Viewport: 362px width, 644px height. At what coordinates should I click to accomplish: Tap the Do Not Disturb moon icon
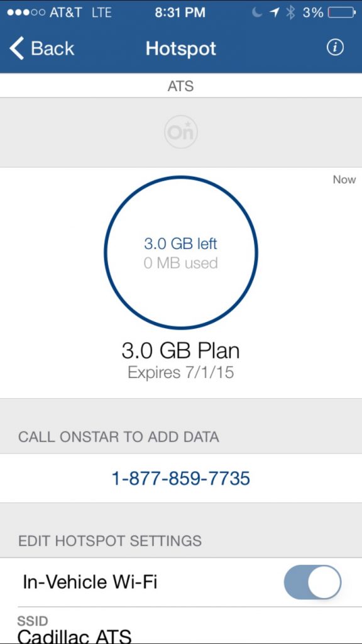coord(256,13)
